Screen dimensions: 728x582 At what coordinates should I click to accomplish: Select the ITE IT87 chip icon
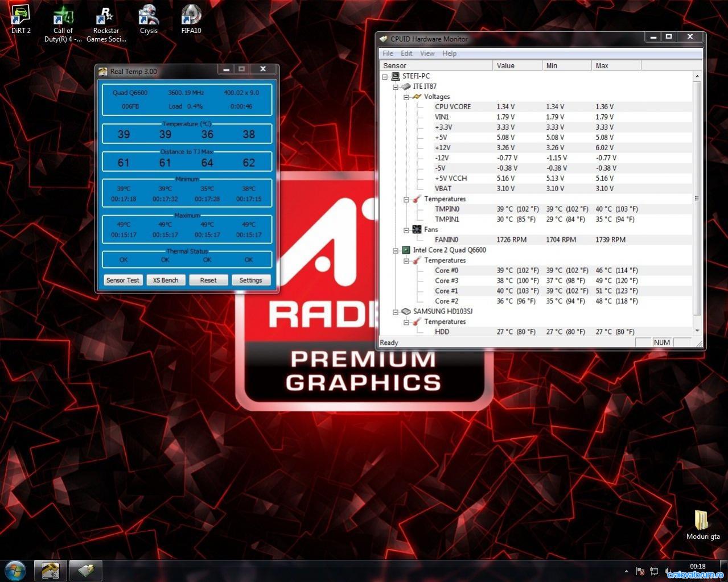tap(406, 86)
